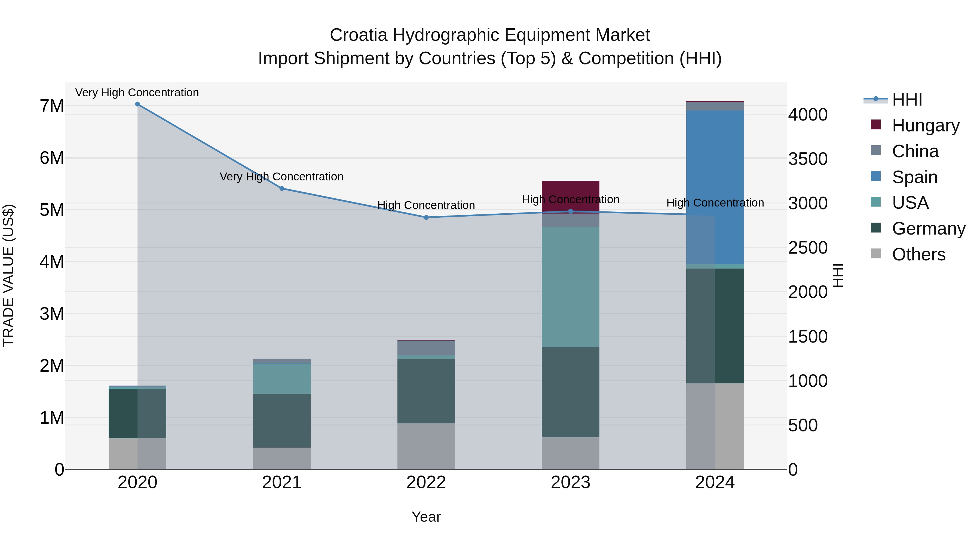Click the 2024 x-axis label
The width and height of the screenshot is (980, 551).
tap(715, 482)
